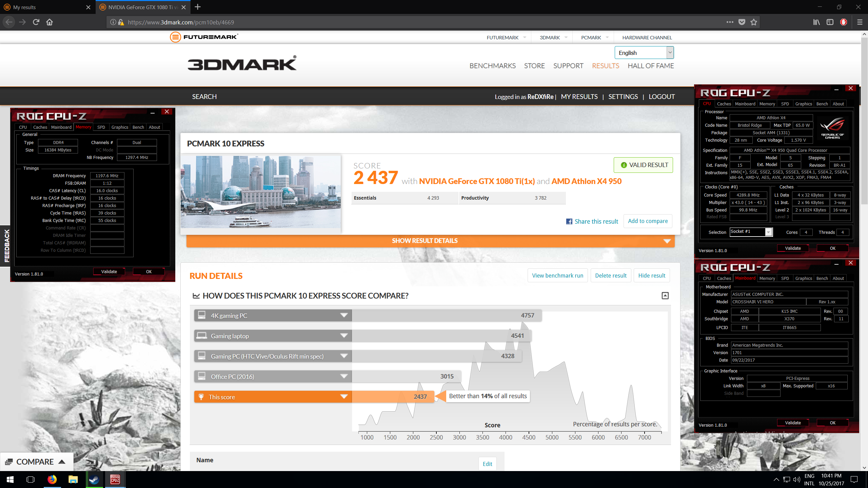Open the Firefox hamburger menu

tap(860, 22)
